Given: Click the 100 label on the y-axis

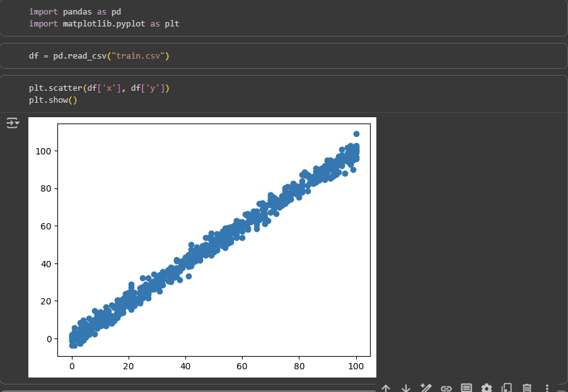Looking at the screenshot, I should (43, 151).
